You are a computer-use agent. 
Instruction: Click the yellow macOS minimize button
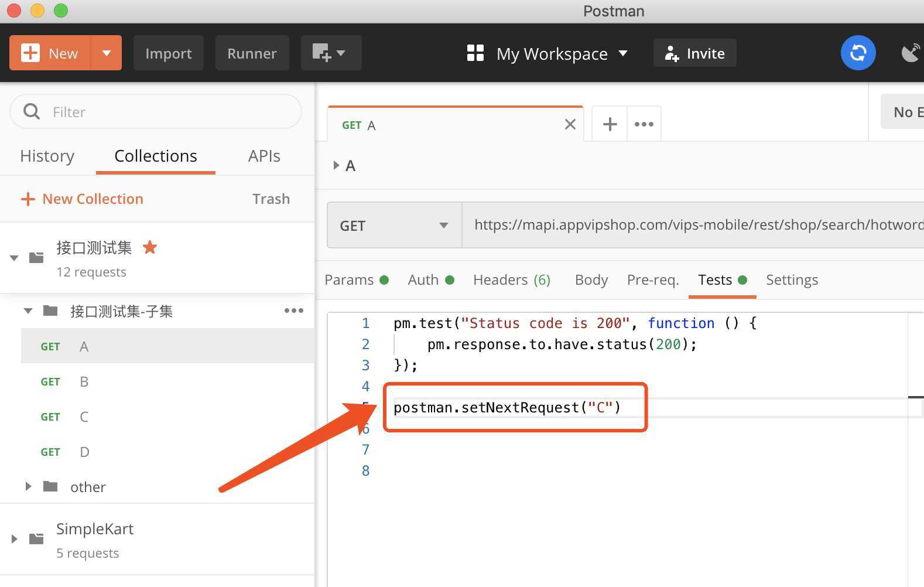click(x=37, y=11)
